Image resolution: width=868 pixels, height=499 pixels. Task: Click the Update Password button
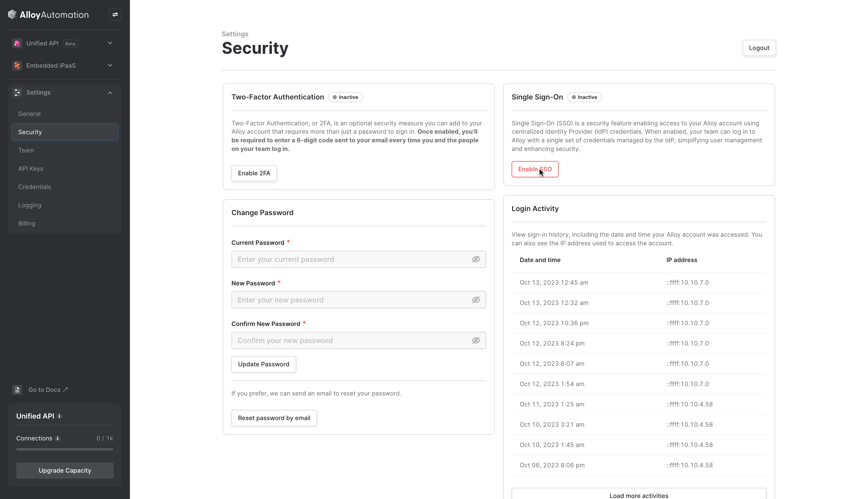[264, 364]
